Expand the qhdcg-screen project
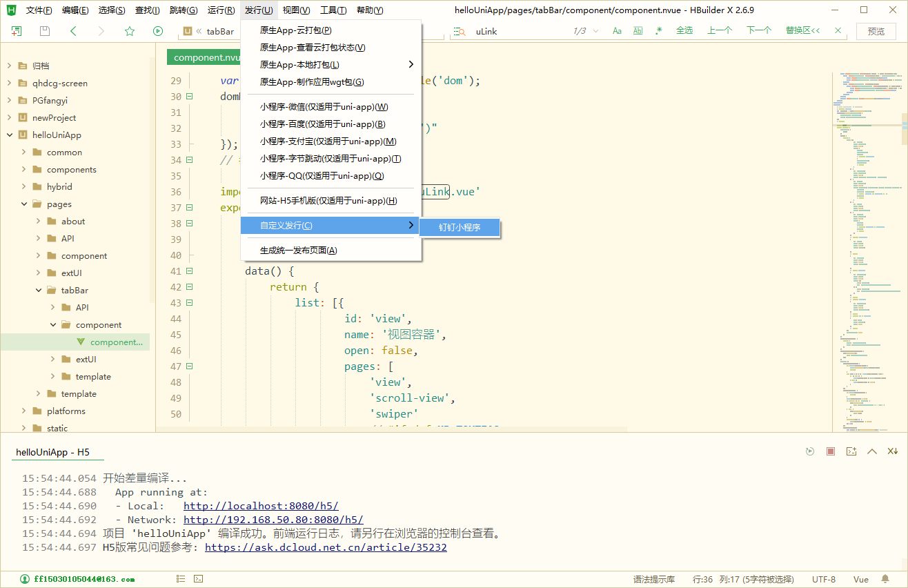908x588 pixels. click(10, 83)
